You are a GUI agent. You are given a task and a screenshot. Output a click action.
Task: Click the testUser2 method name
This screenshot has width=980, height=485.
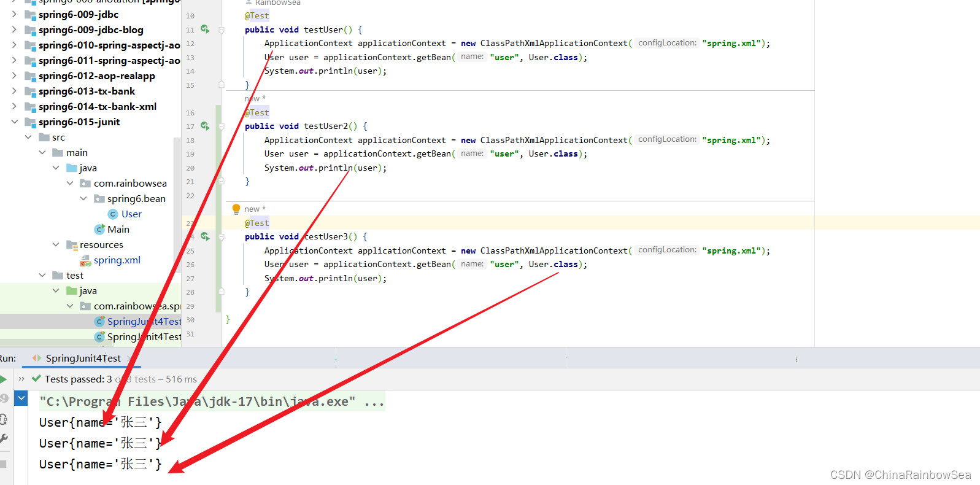[326, 126]
